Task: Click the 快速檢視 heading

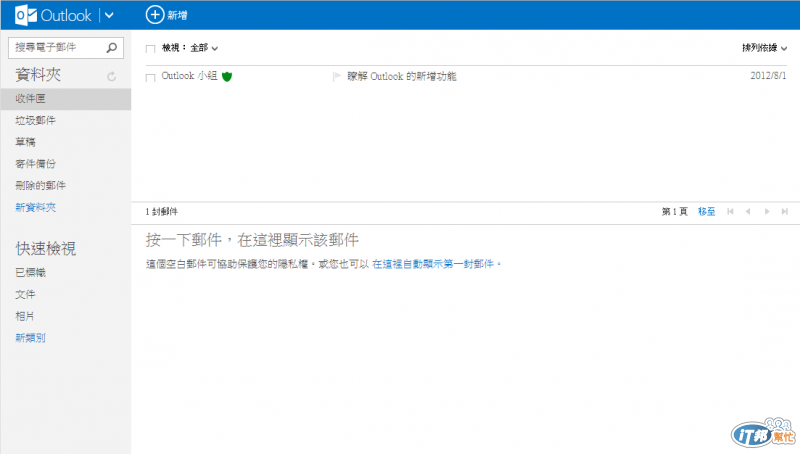Action: point(46,248)
